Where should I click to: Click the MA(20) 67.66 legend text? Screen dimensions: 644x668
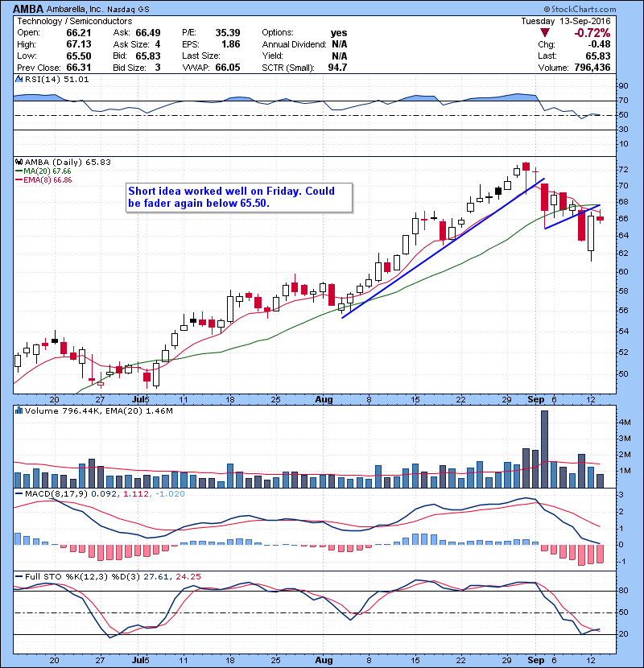[x=47, y=171]
